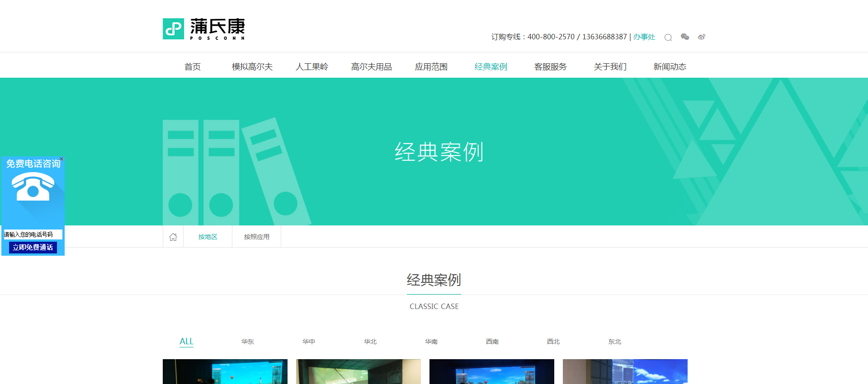Switch to the 按照应用 tab
The image size is (868, 384).
tap(257, 237)
